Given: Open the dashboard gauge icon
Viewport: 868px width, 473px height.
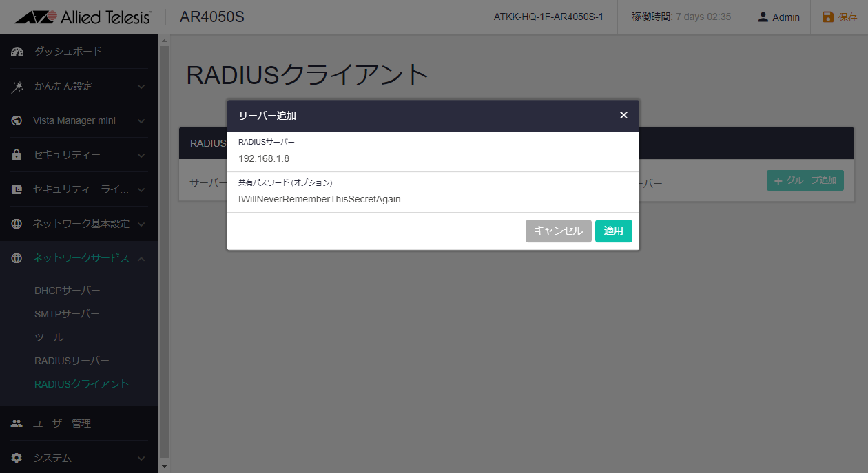Looking at the screenshot, I should point(17,52).
